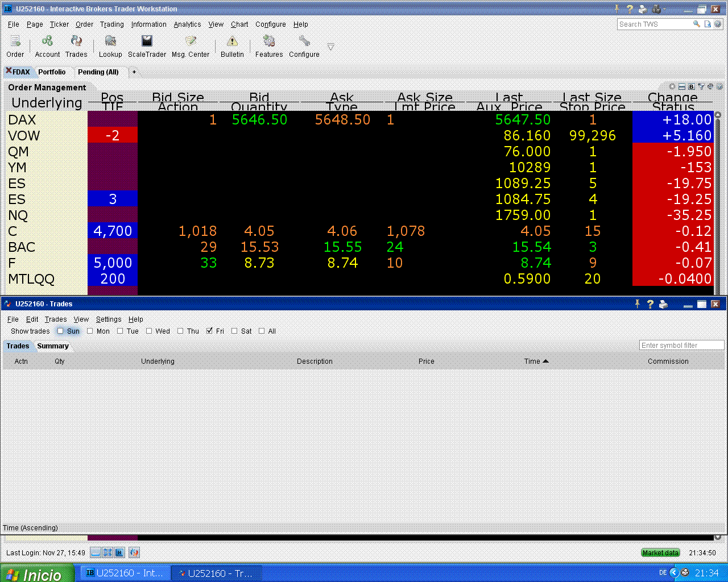This screenshot has height=582, width=728.
Task: Click the VOW position value -2
Action: click(113, 135)
